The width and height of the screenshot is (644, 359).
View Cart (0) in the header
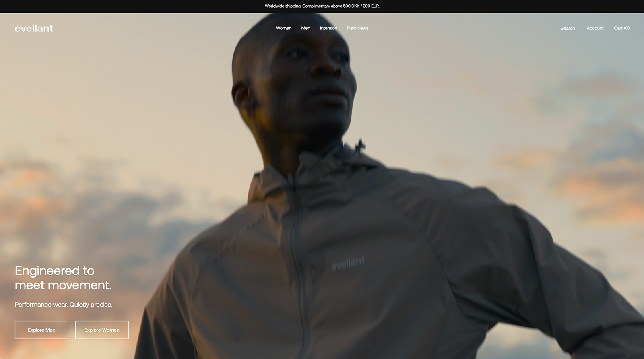click(621, 28)
